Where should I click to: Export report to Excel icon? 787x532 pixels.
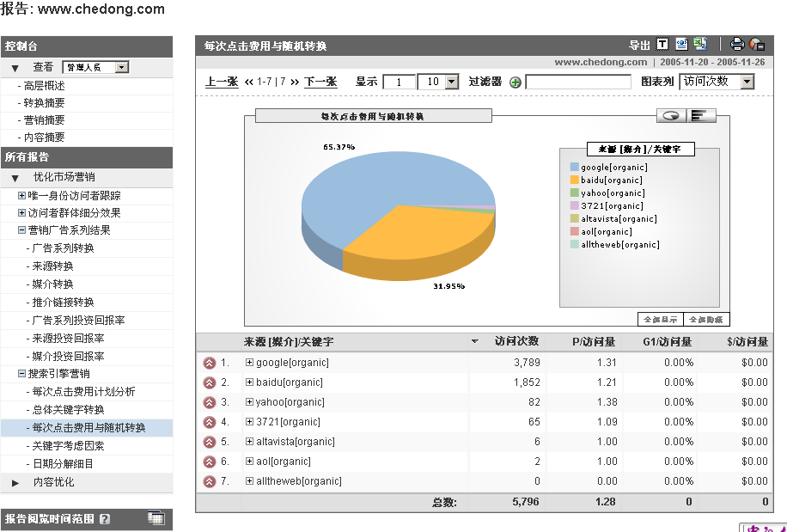pyautogui.click(x=701, y=44)
